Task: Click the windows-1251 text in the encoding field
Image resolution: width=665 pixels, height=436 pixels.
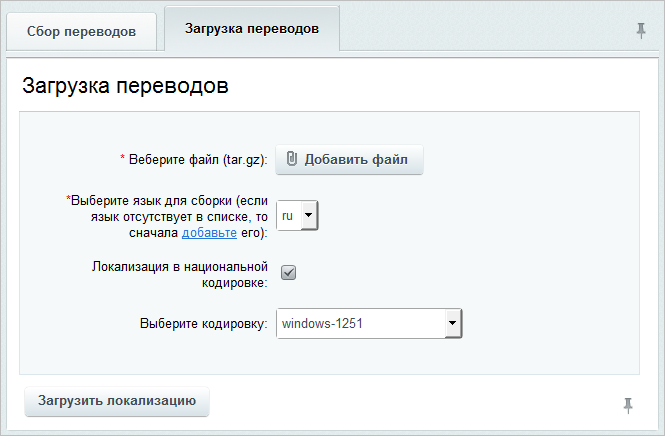Action: point(322,324)
